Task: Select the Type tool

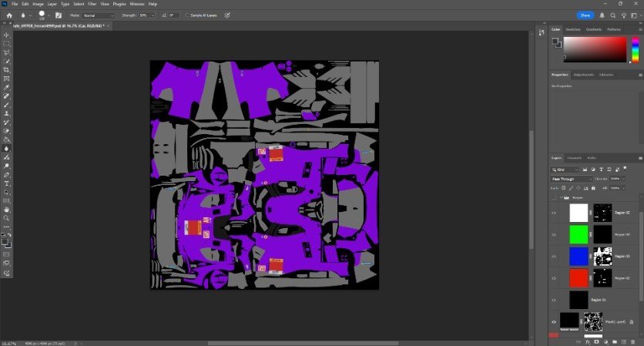Action: pyautogui.click(x=7, y=183)
